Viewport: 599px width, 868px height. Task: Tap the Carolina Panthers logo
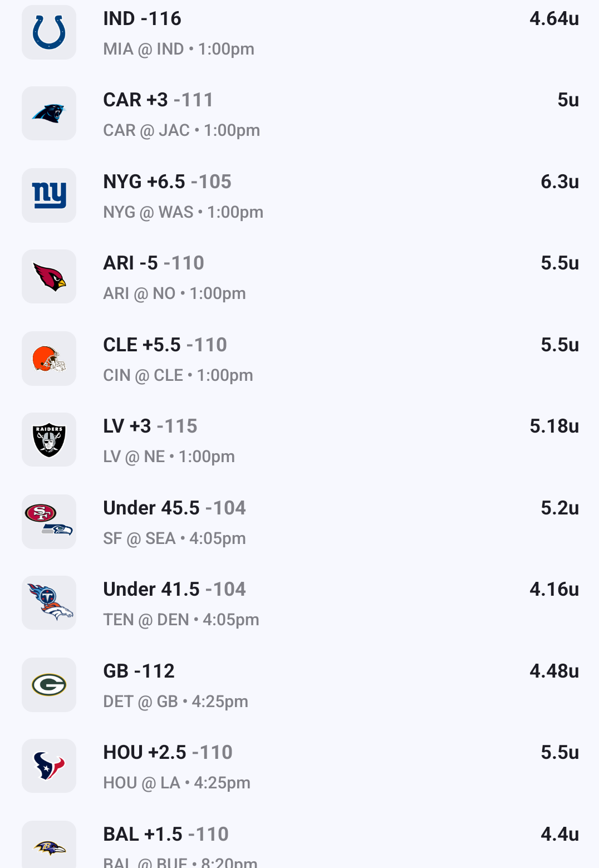click(49, 114)
